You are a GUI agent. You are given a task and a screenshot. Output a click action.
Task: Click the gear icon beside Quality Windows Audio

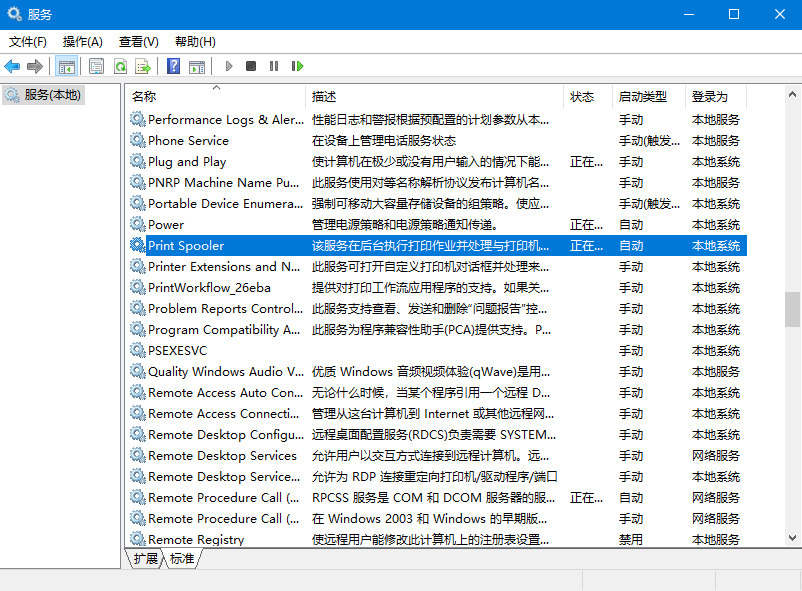pos(138,371)
